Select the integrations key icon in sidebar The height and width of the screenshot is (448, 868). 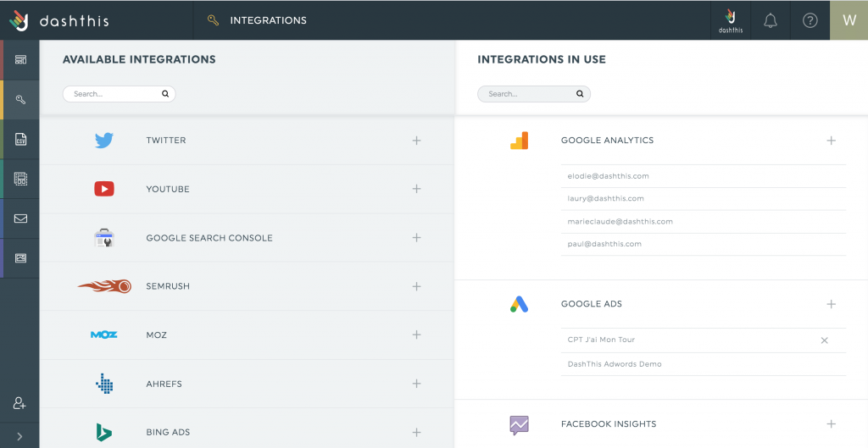[x=20, y=100]
